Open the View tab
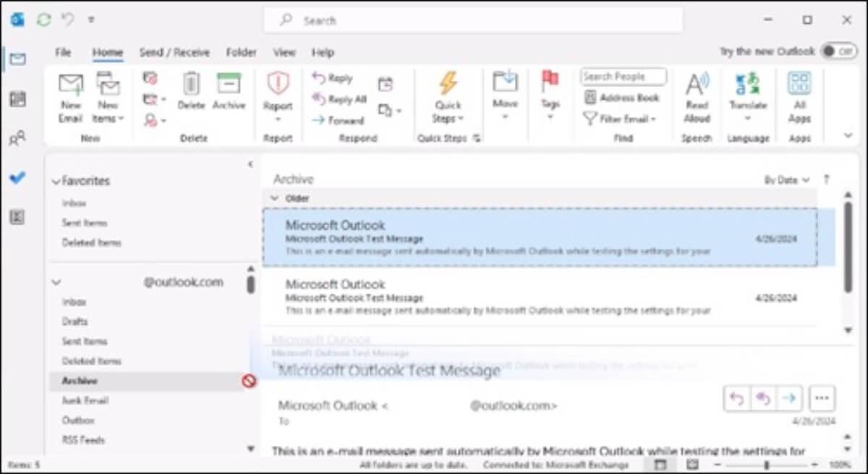 284,52
